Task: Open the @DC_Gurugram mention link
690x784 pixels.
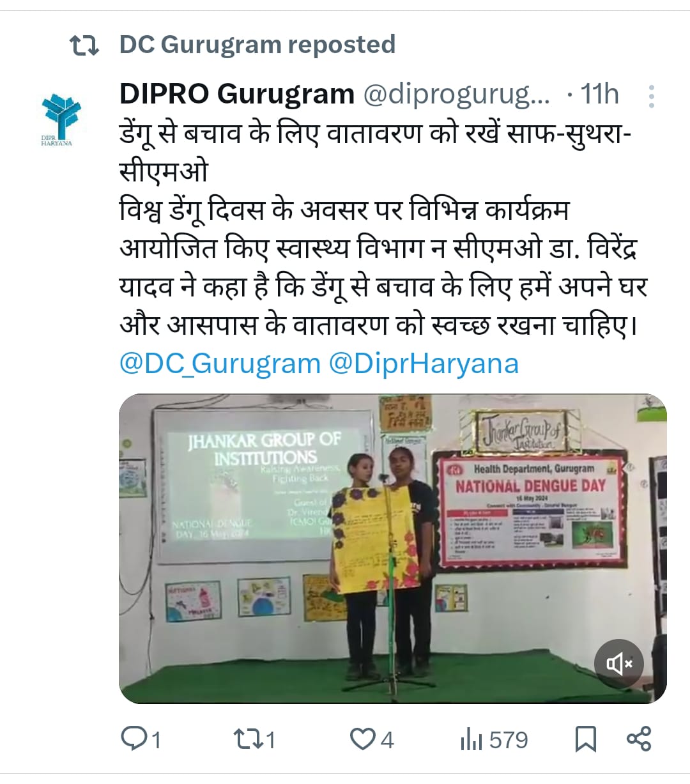Action: point(220,364)
